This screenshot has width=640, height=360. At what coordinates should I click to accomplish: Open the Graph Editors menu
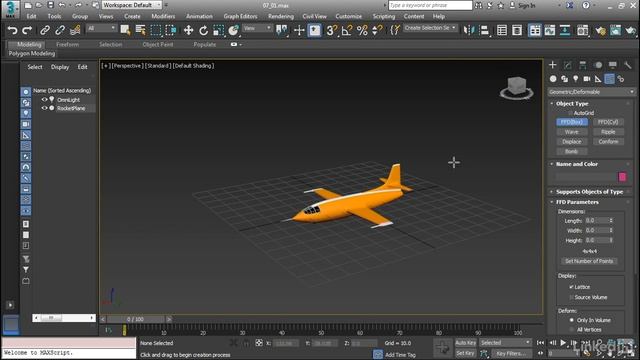pyautogui.click(x=240, y=16)
